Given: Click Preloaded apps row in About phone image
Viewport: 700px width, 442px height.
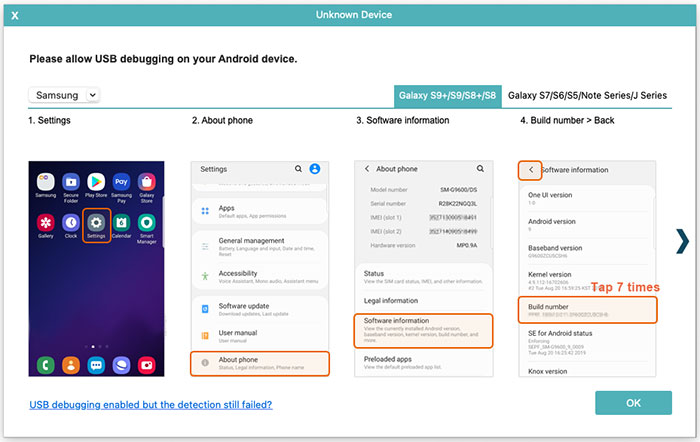Looking at the screenshot, I should click(424, 363).
